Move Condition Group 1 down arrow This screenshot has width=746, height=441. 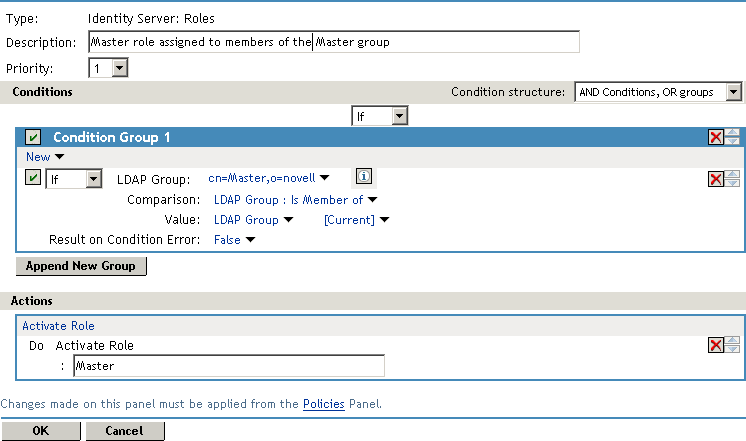pyautogui.click(x=733, y=142)
